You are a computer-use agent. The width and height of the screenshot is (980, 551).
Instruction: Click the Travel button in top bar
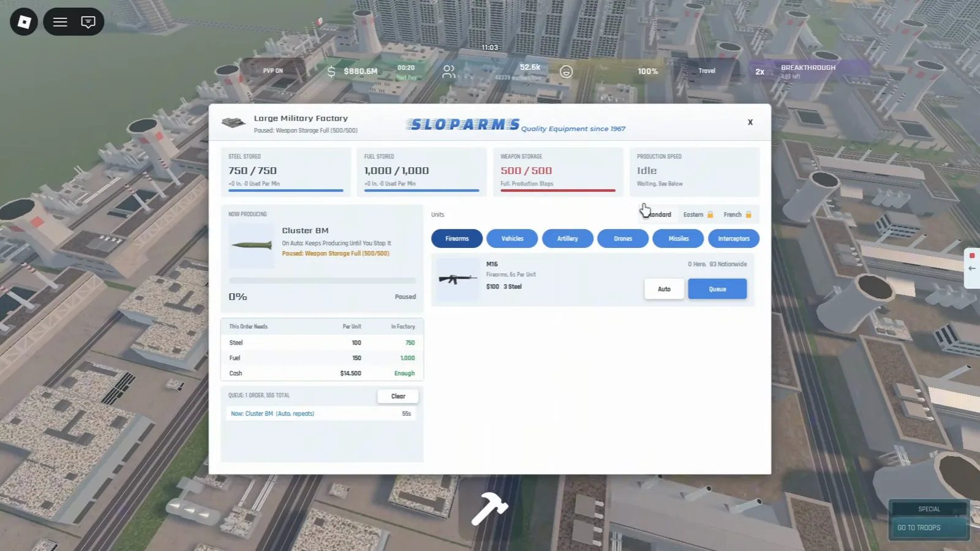point(707,71)
